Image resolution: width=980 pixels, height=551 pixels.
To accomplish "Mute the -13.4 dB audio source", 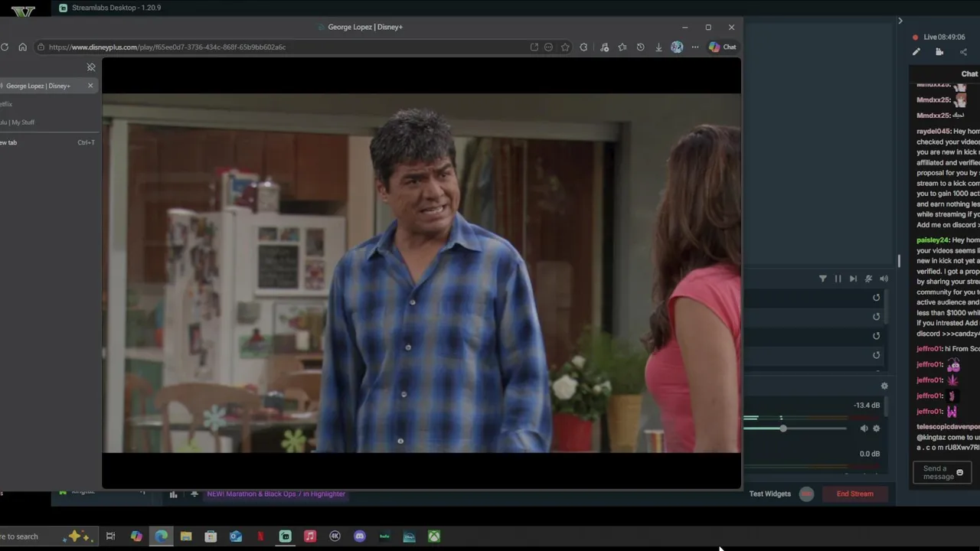I will tap(864, 429).
